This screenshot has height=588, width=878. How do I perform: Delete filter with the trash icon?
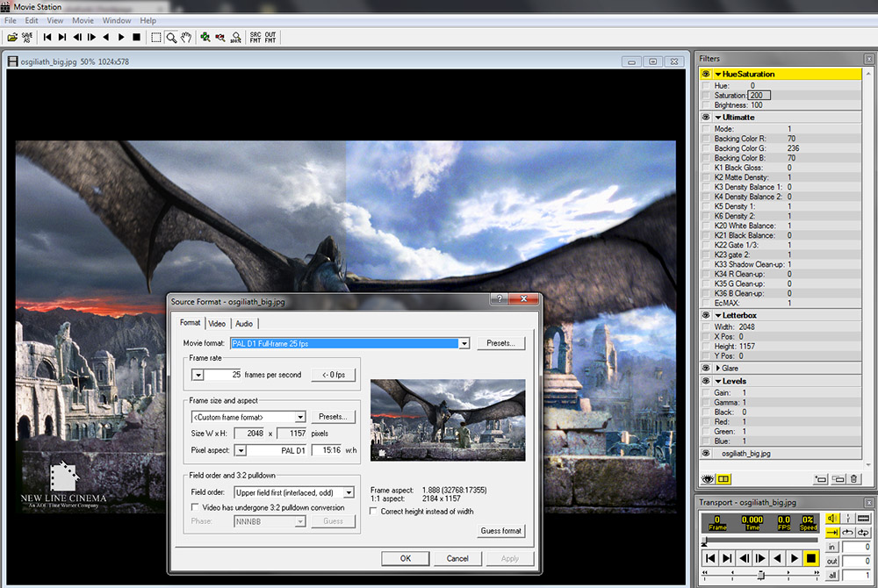pyautogui.click(x=853, y=479)
